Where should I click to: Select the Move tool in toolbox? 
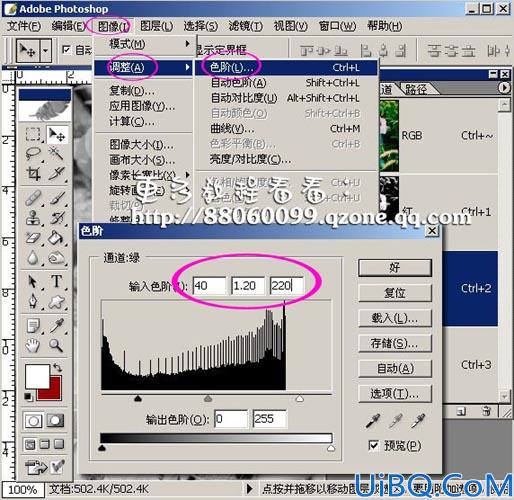(57, 135)
